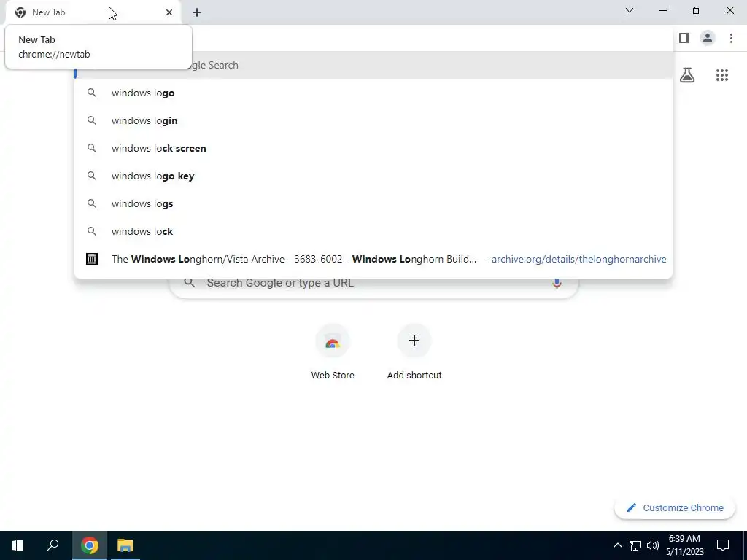Open the Google apps grid

[722, 75]
